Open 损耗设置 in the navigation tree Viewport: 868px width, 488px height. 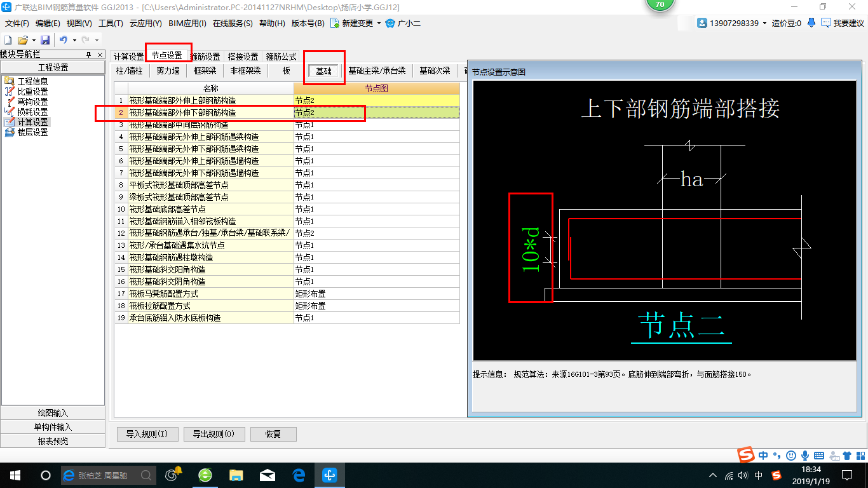(32, 112)
